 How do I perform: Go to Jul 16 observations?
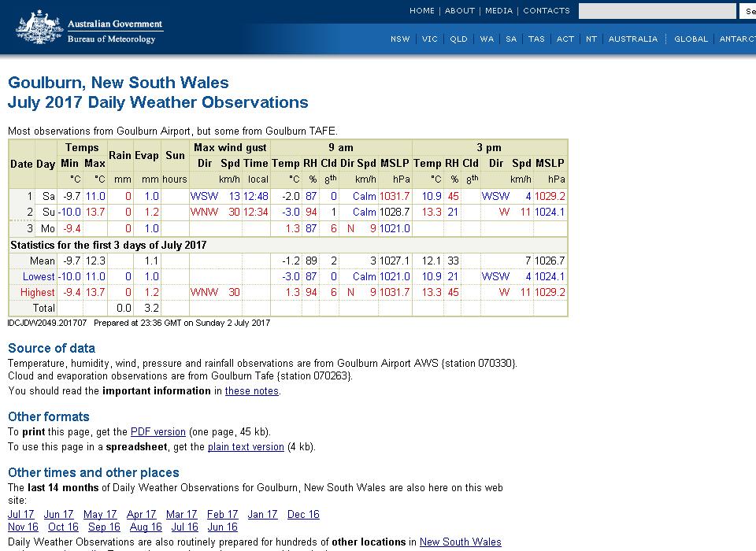pyautogui.click(x=184, y=527)
